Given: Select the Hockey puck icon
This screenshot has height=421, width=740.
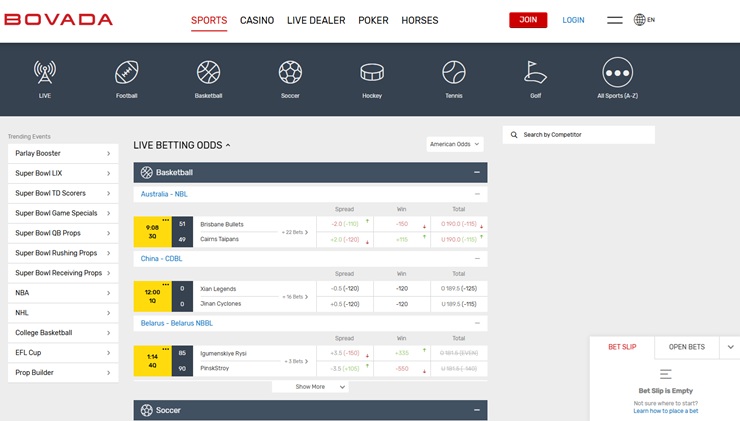Looking at the screenshot, I should click(x=372, y=74).
